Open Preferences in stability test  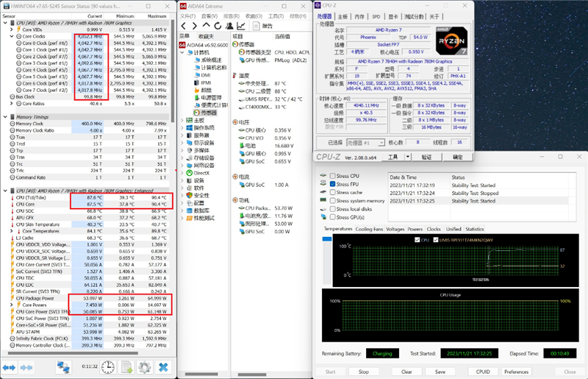click(x=517, y=372)
